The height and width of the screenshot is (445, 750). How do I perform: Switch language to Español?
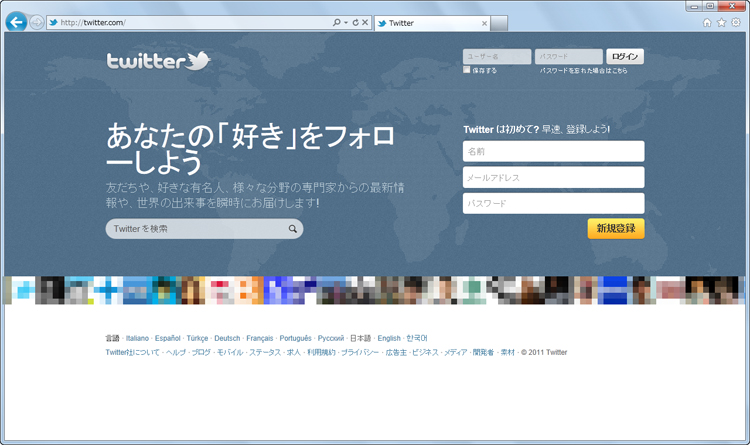(167, 338)
